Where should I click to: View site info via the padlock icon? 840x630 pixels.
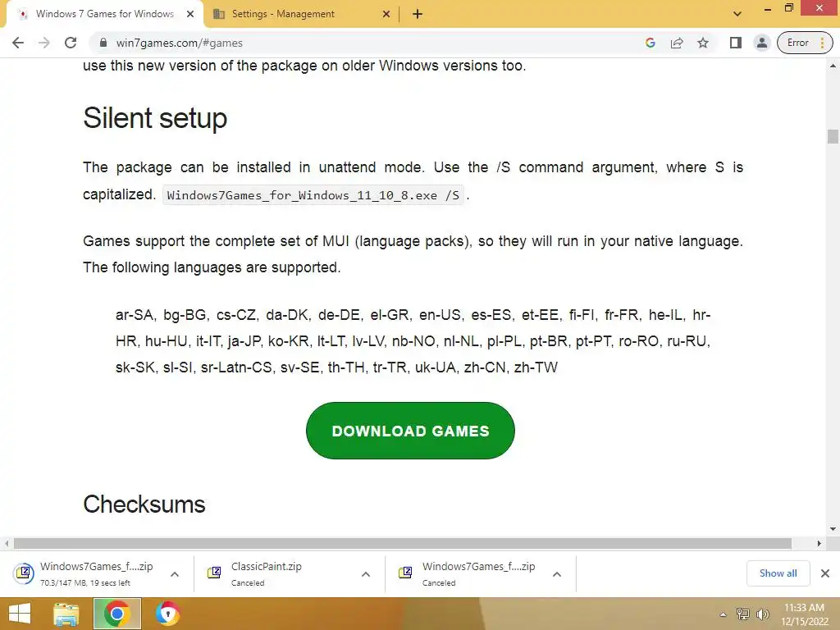point(103,43)
